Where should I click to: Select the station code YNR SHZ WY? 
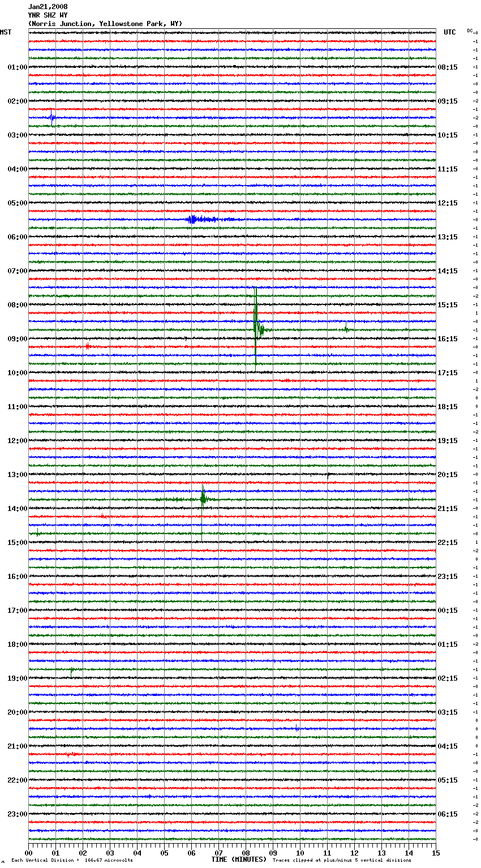click(x=48, y=15)
